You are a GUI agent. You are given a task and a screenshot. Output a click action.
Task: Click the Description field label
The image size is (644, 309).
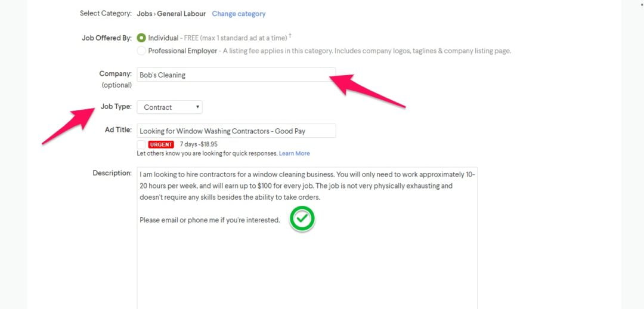(x=112, y=173)
